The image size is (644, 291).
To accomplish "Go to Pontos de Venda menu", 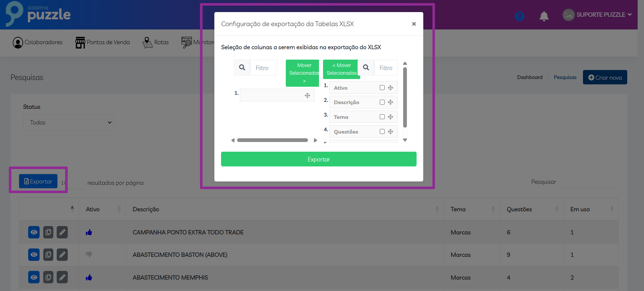I will (103, 43).
